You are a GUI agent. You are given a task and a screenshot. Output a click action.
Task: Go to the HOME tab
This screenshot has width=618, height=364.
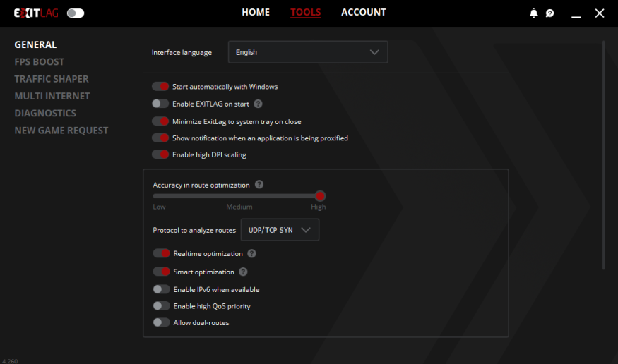click(256, 12)
